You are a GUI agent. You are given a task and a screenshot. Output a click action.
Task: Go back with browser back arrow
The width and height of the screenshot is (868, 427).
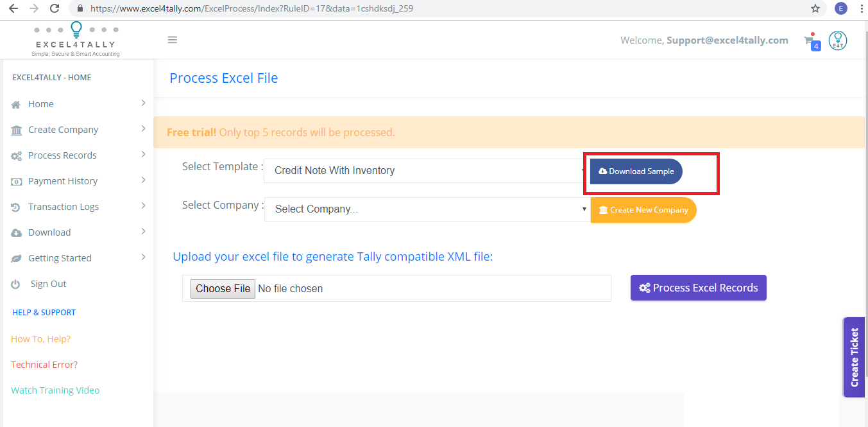click(13, 8)
